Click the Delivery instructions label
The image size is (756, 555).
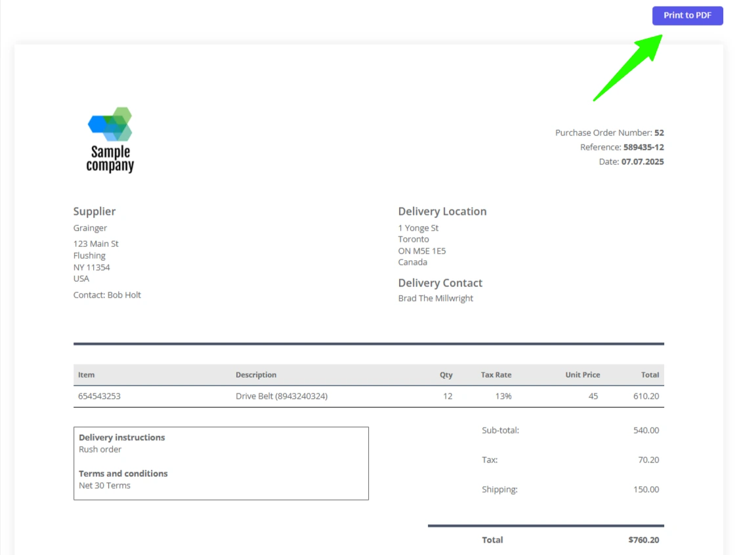121,437
